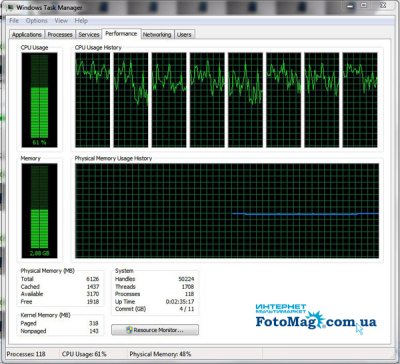Open the Resource Monitor
This screenshot has height=364, width=400.
[155, 330]
